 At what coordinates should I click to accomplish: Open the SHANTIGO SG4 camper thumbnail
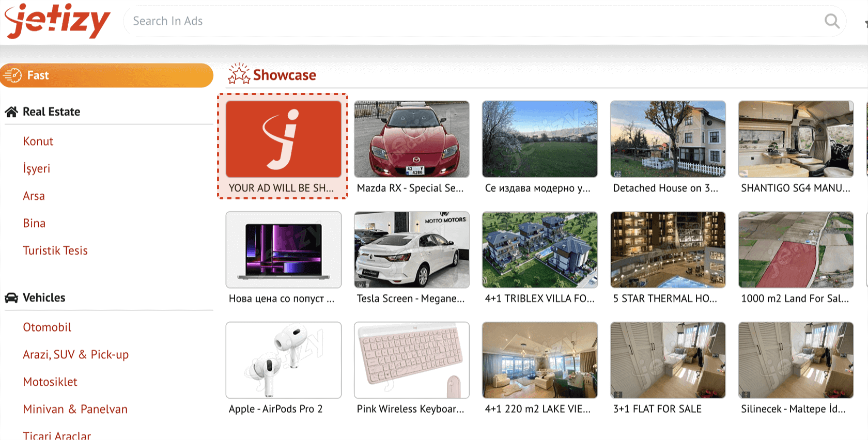[x=796, y=139]
